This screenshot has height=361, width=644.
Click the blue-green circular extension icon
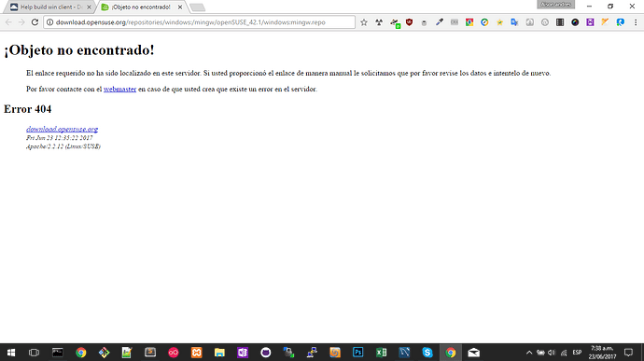[484, 22]
